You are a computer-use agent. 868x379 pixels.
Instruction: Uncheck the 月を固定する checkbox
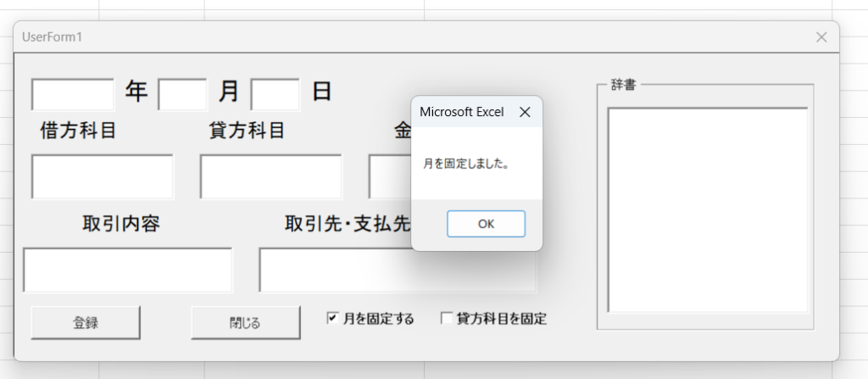[333, 319]
